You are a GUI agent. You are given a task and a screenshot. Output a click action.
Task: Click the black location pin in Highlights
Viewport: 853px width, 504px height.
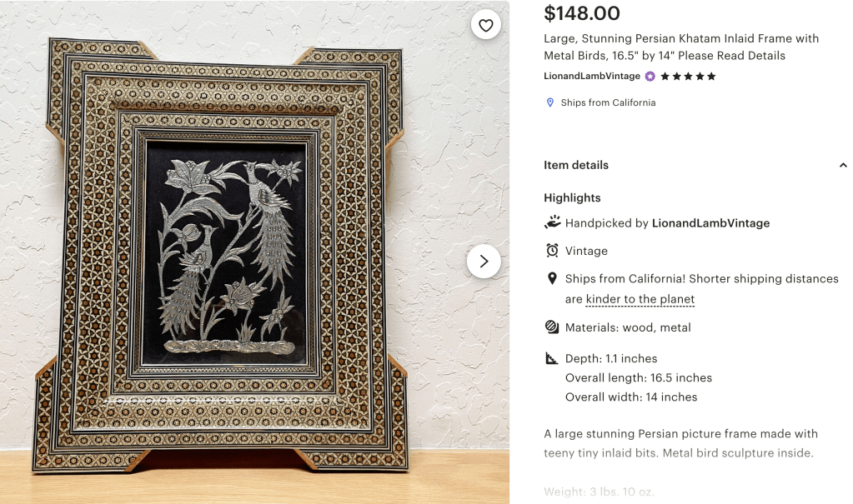552,278
